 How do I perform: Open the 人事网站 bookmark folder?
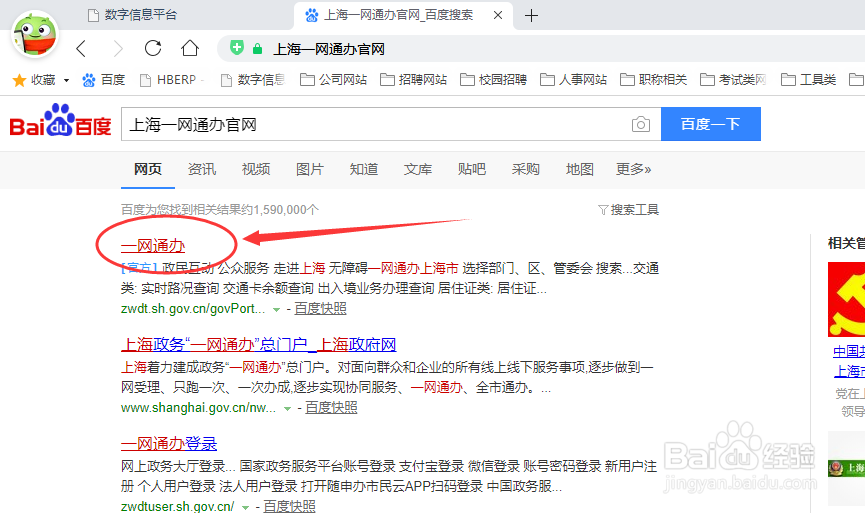[x=574, y=80]
